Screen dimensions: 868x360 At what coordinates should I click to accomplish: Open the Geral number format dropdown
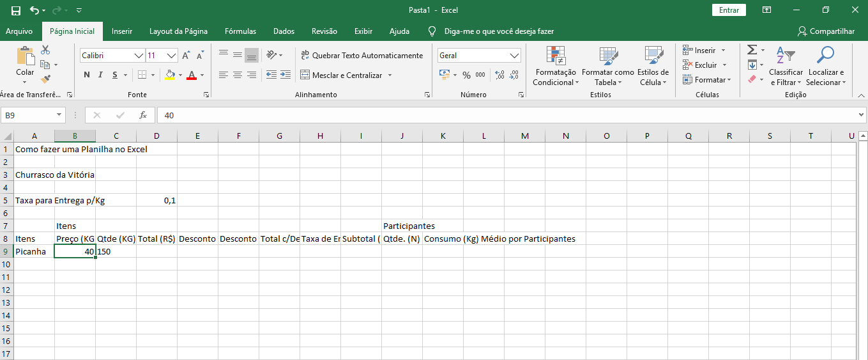click(x=515, y=56)
